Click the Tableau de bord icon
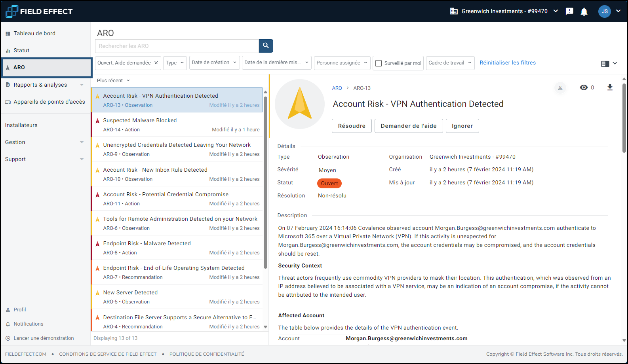The image size is (628, 364). (x=8, y=34)
